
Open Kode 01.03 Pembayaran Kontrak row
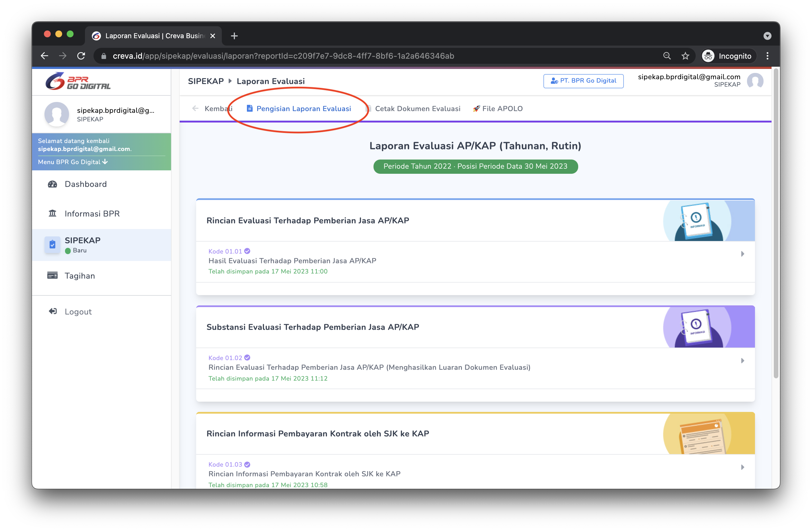475,472
